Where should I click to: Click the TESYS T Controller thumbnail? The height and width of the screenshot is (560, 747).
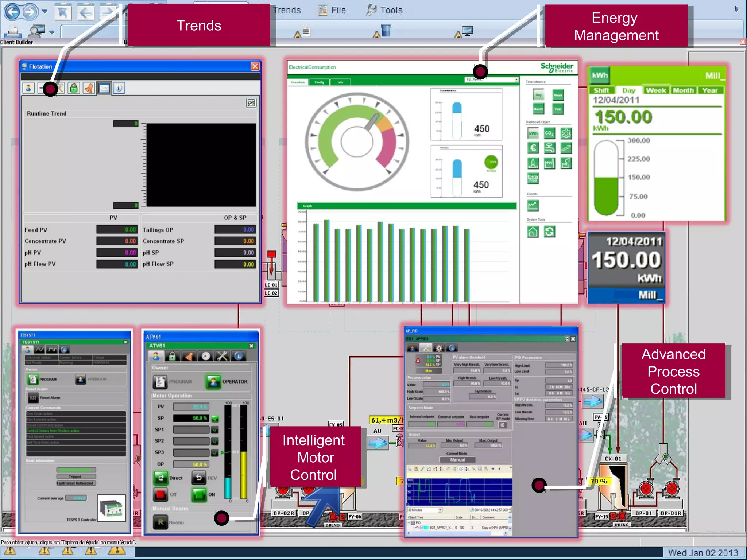pyautogui.click(x=111, y=508)
